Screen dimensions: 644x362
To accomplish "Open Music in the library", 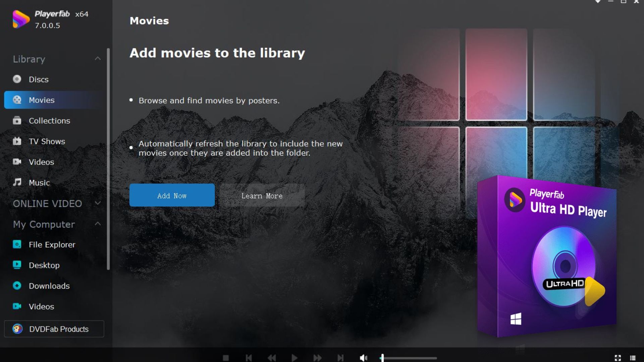I will (54, 183).
